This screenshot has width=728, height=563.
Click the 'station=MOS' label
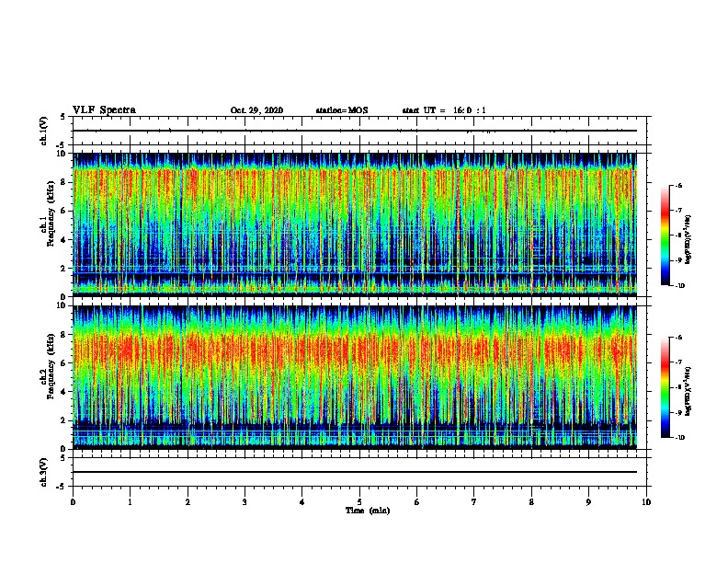point(342,110)
